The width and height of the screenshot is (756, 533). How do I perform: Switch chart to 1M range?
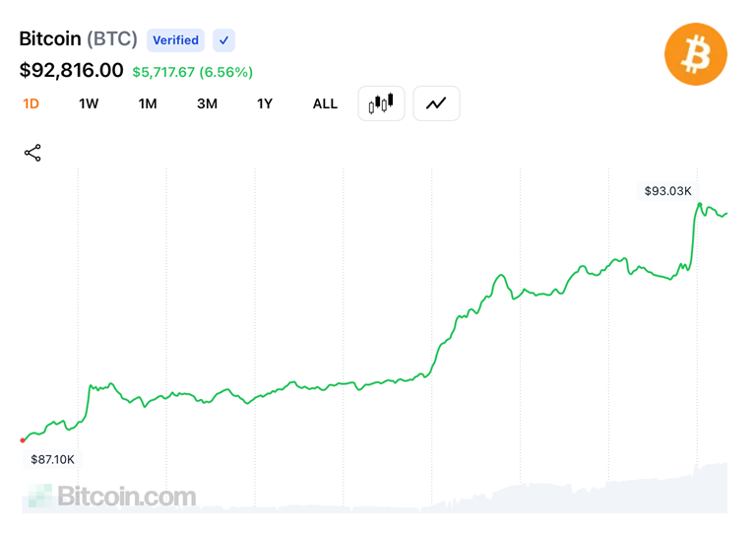click(x=148, y=103)
